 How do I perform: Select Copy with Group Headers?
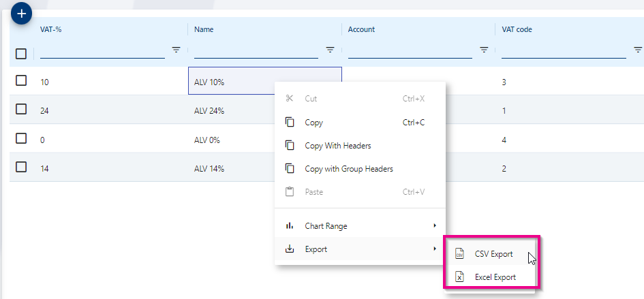[348, 169]
